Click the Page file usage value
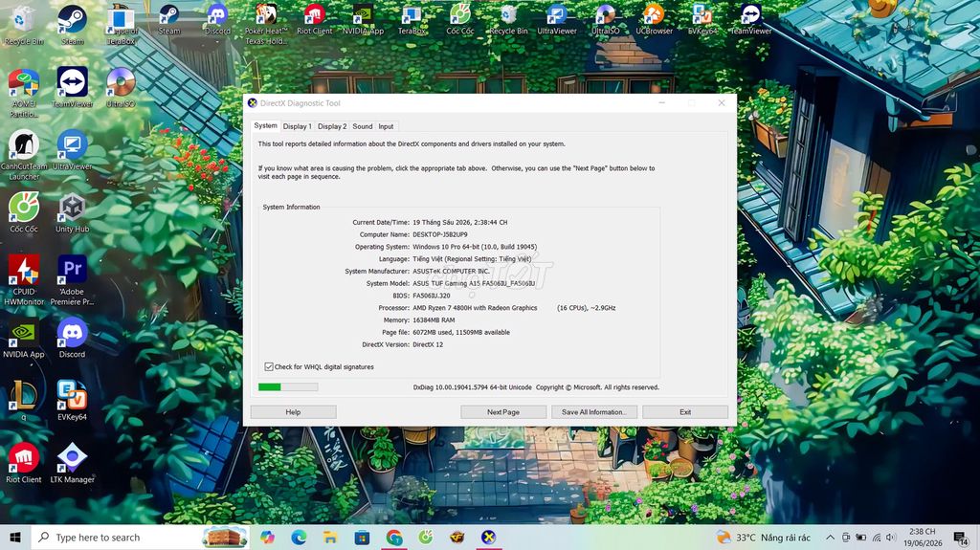This screenshot has height=550, width=980. tap(461, 333)
